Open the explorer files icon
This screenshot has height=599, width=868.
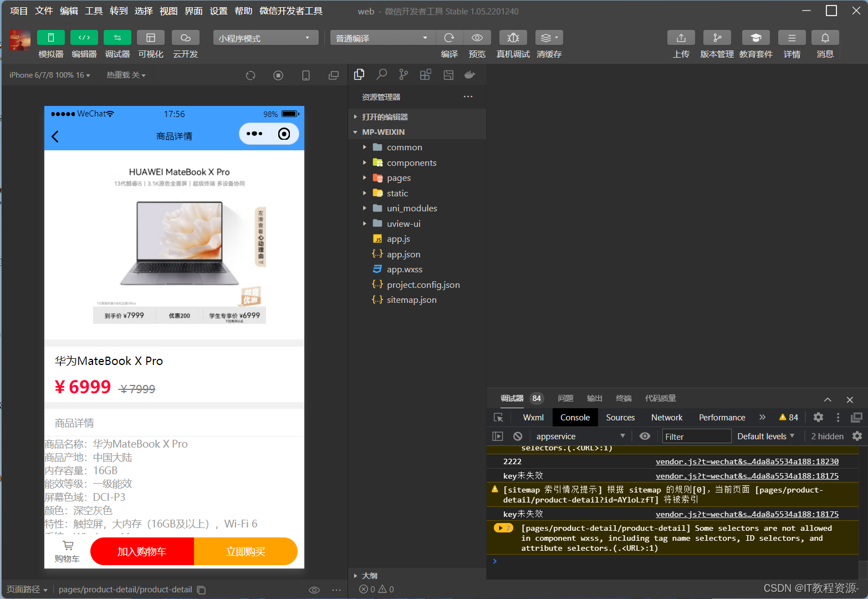pyautogui.click(x=359, y=74)
